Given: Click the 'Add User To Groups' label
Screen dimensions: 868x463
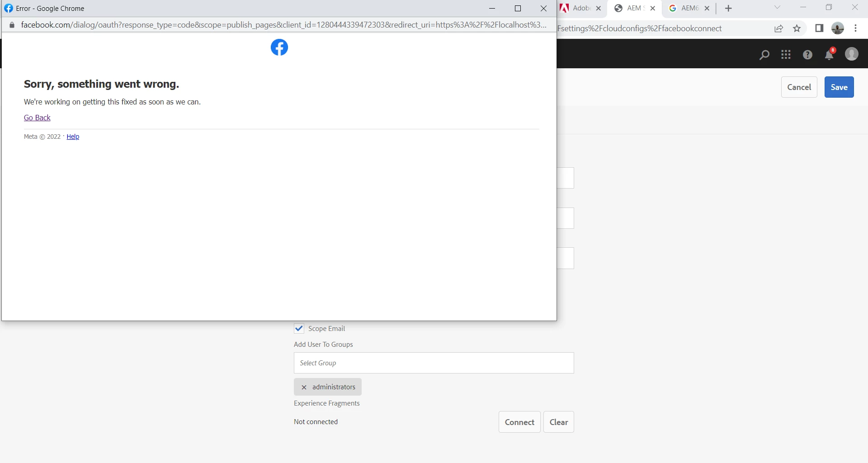Looking at the screenshot, I should [x=323, y=345].
